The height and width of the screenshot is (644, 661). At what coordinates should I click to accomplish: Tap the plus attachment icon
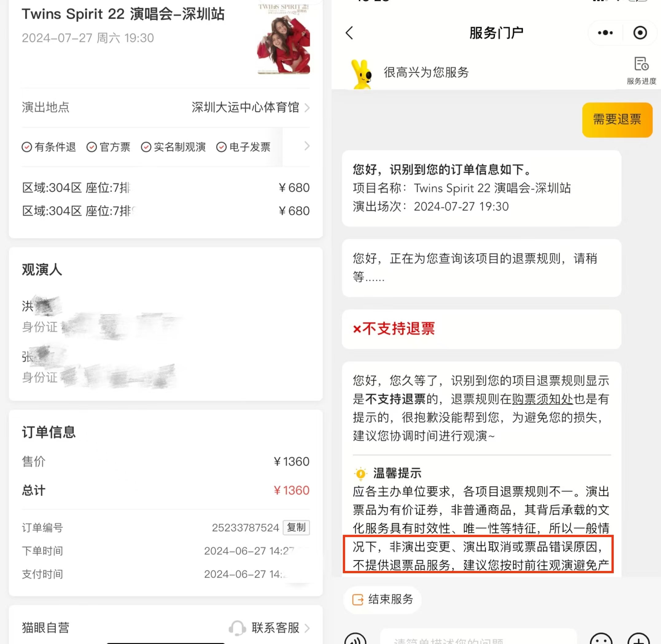tap(639, 639)
